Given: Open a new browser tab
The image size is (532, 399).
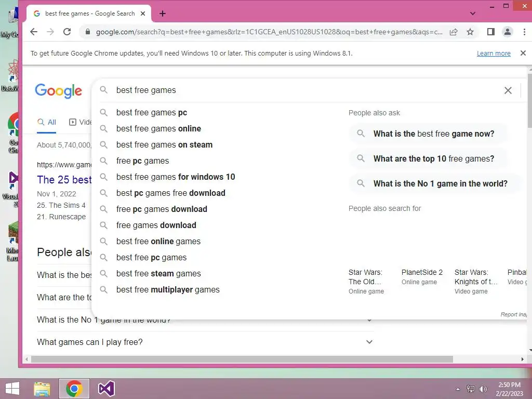Looking at the screenshot, I should click(163, 14).
